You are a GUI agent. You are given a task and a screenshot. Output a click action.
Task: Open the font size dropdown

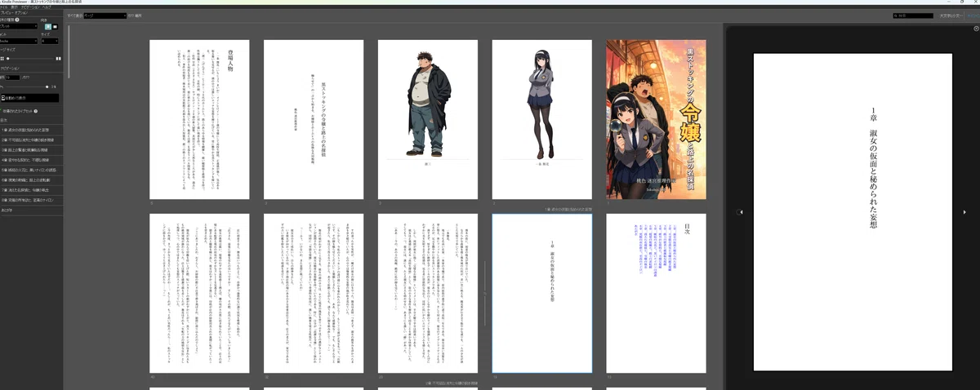point(50,41)
